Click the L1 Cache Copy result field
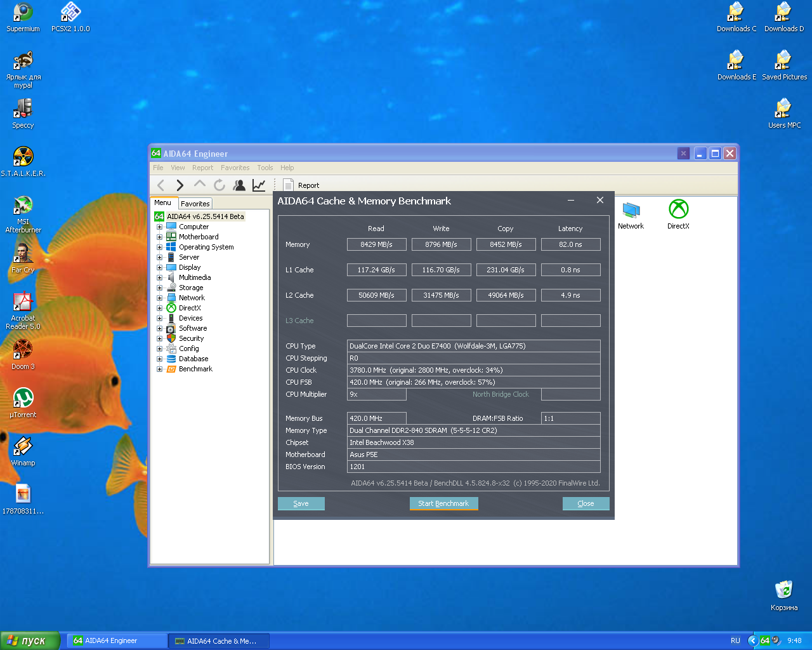812x650 pixels. click(506, 270)
